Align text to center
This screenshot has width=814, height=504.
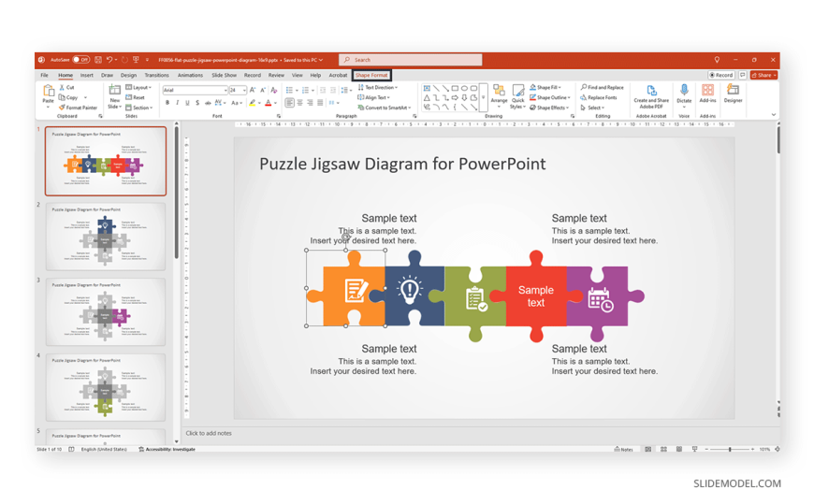pos(299,103)
